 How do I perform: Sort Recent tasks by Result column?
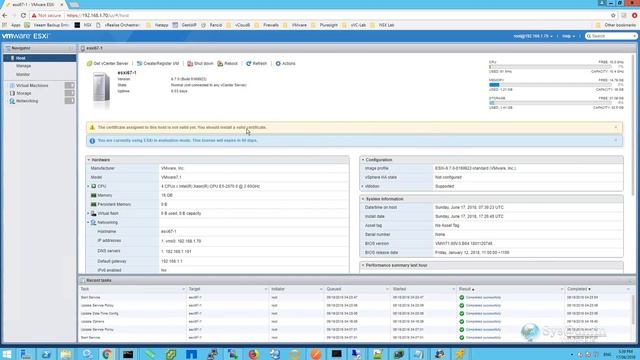click(x=465, y=289)
